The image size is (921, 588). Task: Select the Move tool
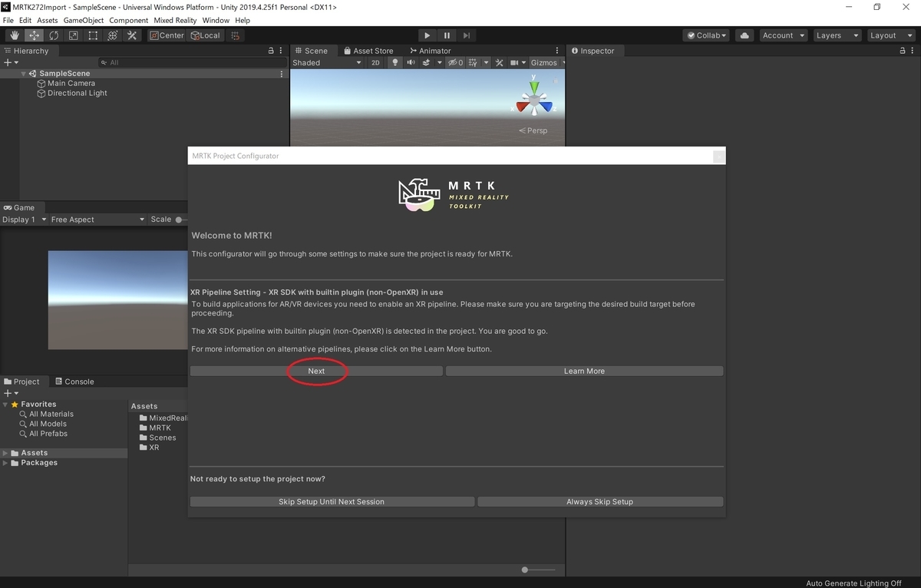35,35
